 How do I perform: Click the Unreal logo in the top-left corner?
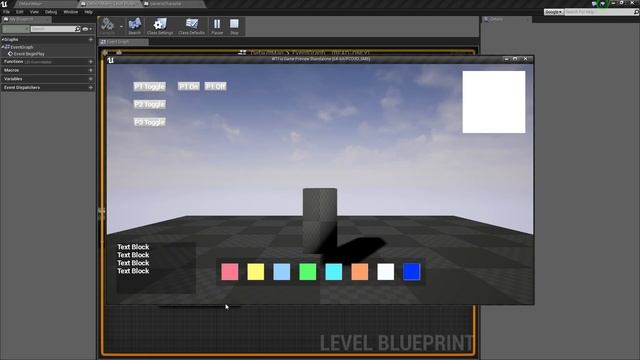pos(4,4)
